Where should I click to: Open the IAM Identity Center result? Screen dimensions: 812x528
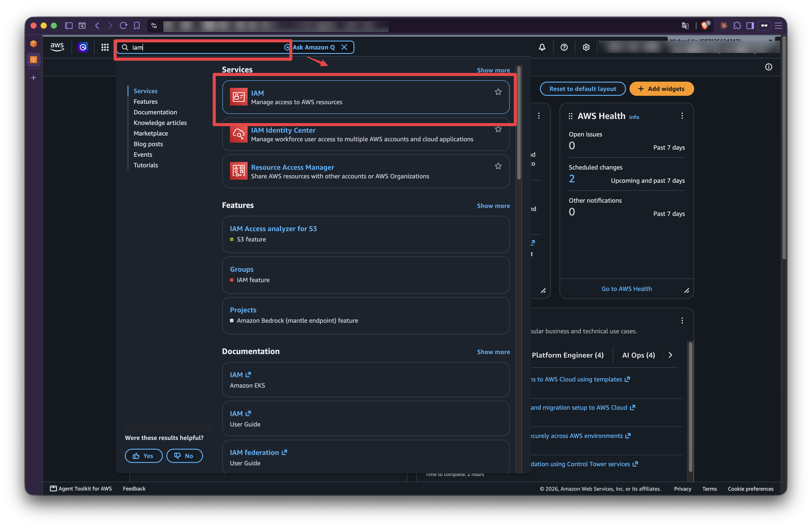coord(366,134)
